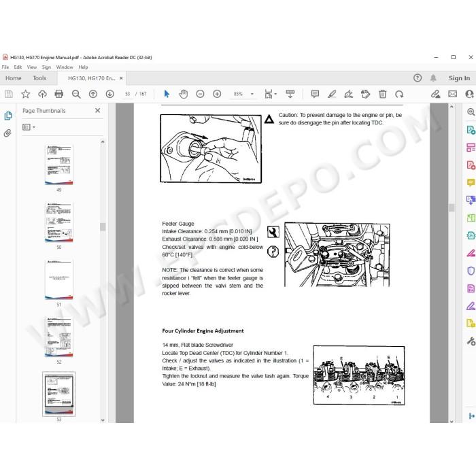Zoom out with minus icon

click(x=200, y=94)
